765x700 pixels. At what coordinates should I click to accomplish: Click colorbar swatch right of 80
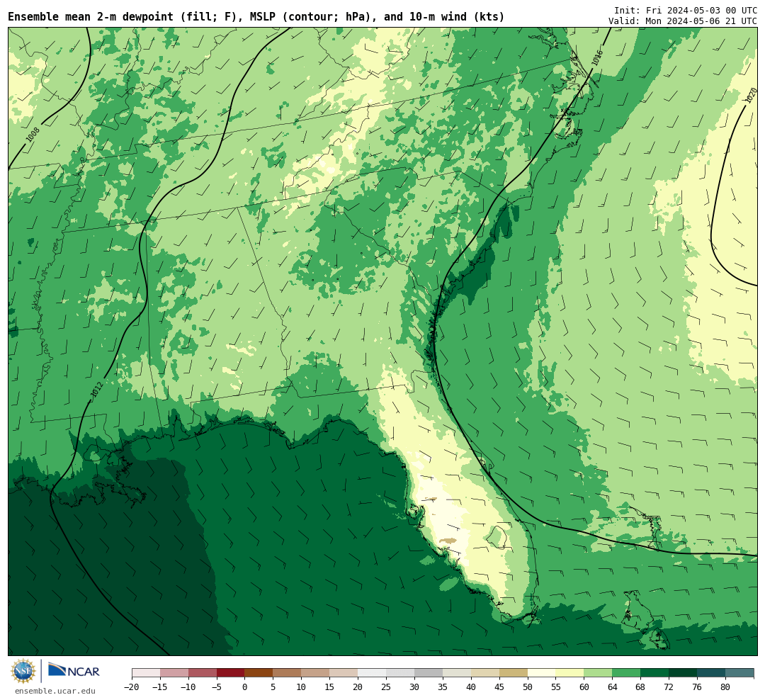740,673
